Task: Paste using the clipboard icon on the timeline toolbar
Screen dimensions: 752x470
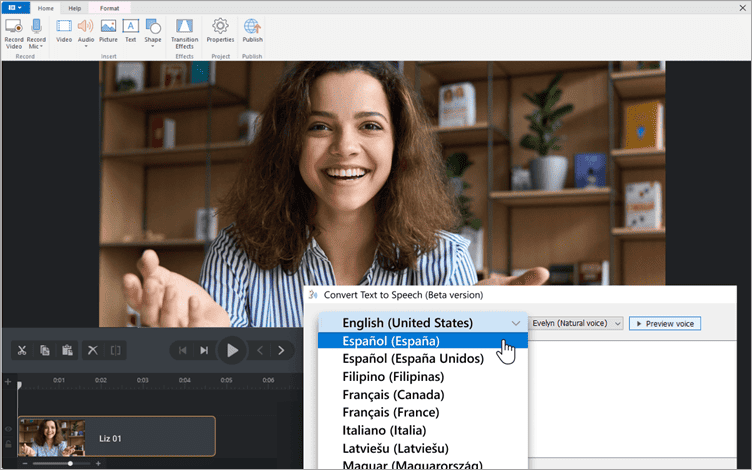Action: point(67,350)
